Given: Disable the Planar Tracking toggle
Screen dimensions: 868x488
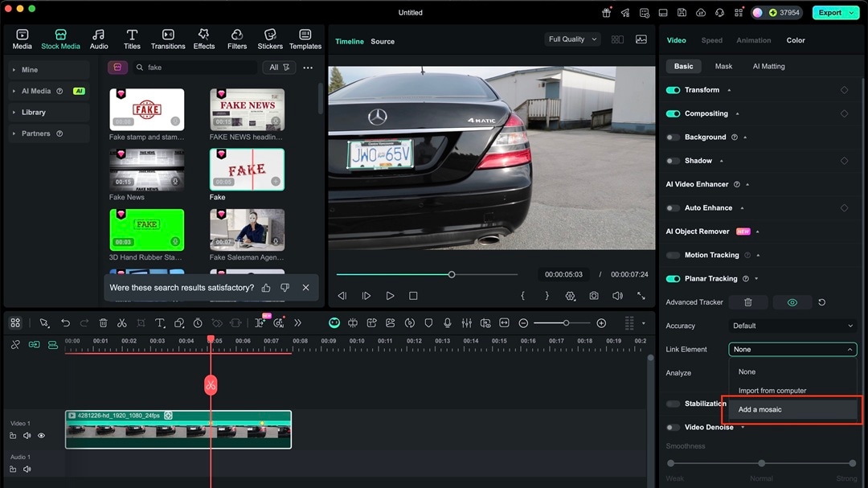Looking at the screenshot, I should click(673, 279).
